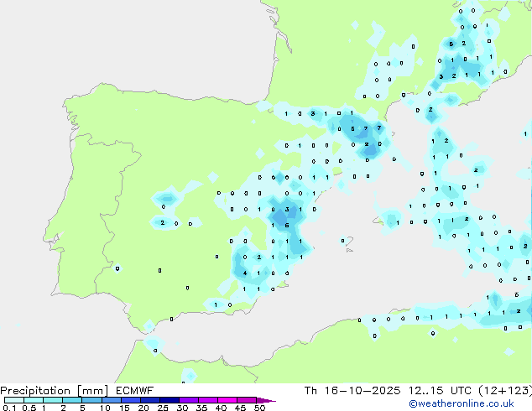
Task: Click the 'ECMWF' model label
Action: 135,391
